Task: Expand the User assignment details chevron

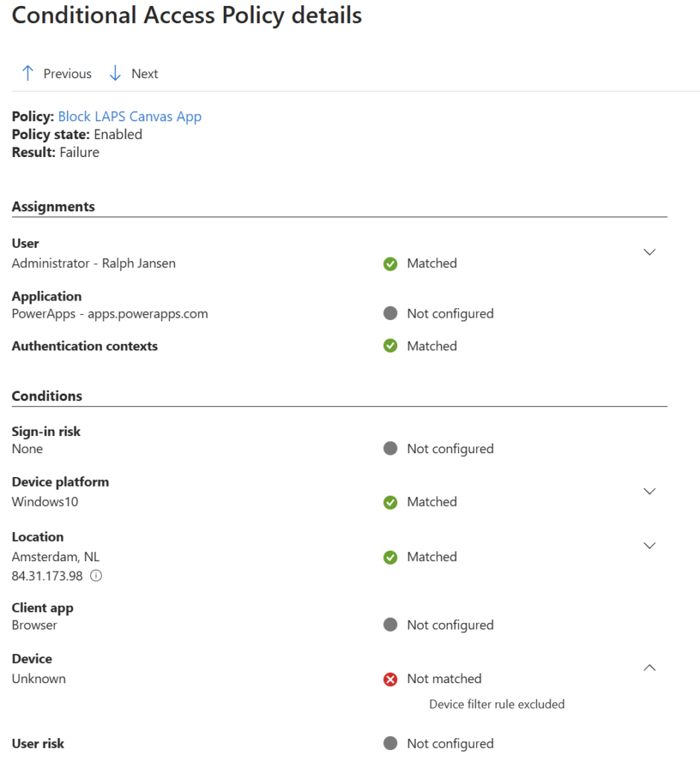Action: (649, 252)
